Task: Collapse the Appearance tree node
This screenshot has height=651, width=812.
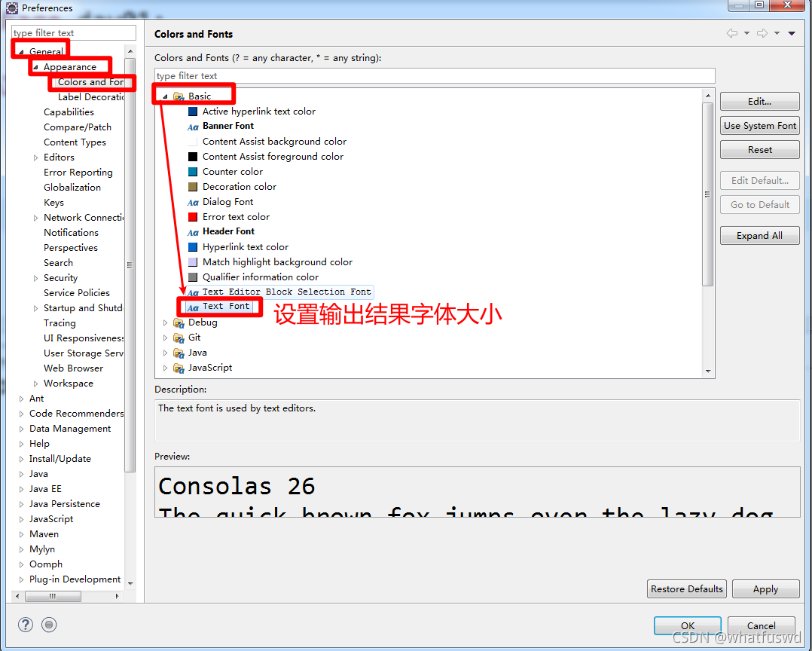Action: [35, 67]
